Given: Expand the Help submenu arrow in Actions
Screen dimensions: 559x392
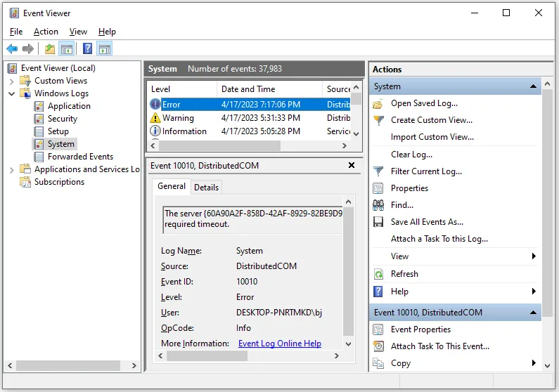Looking at the screenshot, I should click(x=533, y=292).
